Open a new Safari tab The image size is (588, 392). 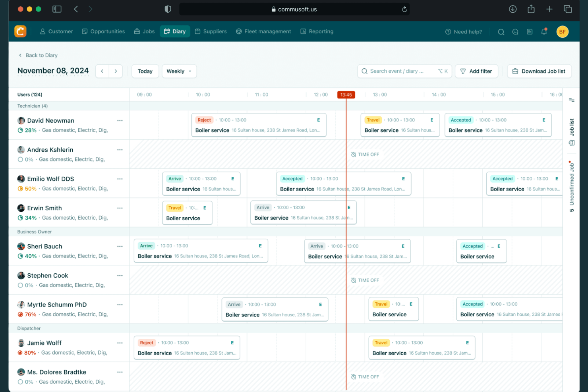[549, 9]
